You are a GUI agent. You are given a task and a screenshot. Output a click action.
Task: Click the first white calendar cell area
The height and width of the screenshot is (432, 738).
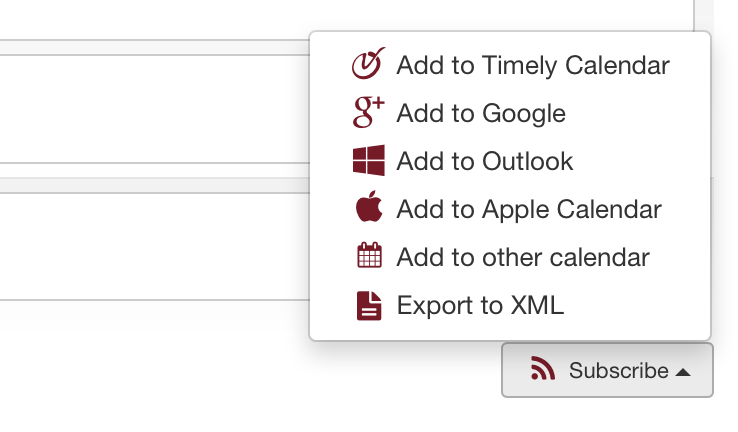point(154,109)
